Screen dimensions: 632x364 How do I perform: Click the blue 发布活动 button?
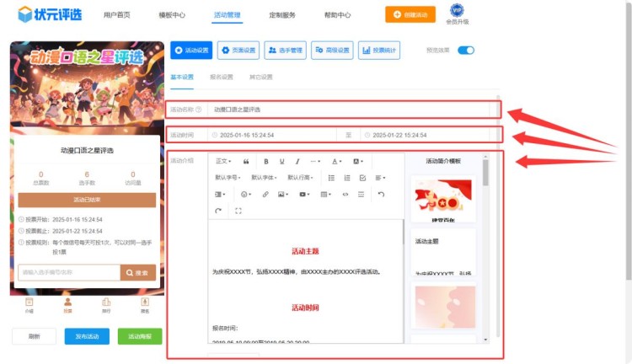(x=87, y=336)
